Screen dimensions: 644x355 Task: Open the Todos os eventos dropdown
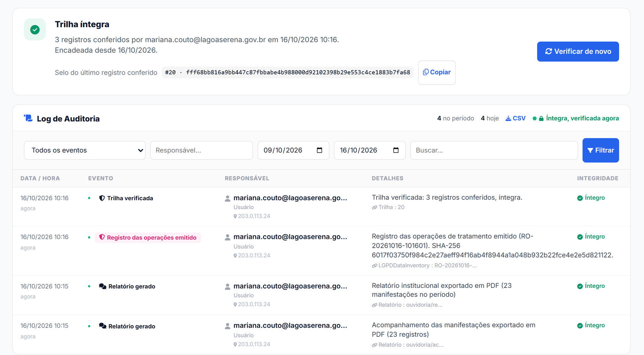(x=84, y=150)
